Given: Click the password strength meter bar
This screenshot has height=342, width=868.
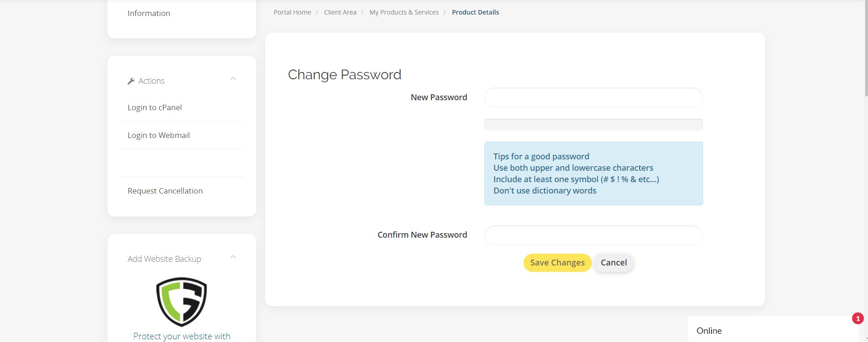Looking at the screenshot, I should point(593,124).
